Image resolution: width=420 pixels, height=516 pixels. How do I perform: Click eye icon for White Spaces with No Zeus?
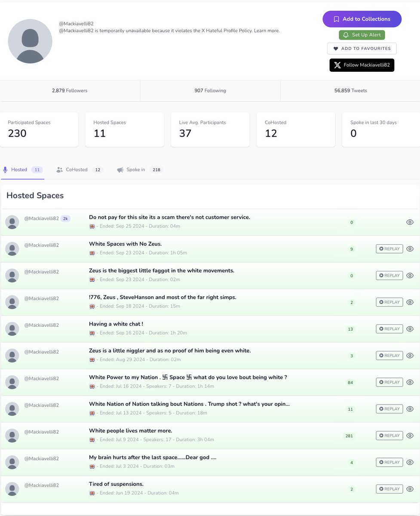[410, 249]
